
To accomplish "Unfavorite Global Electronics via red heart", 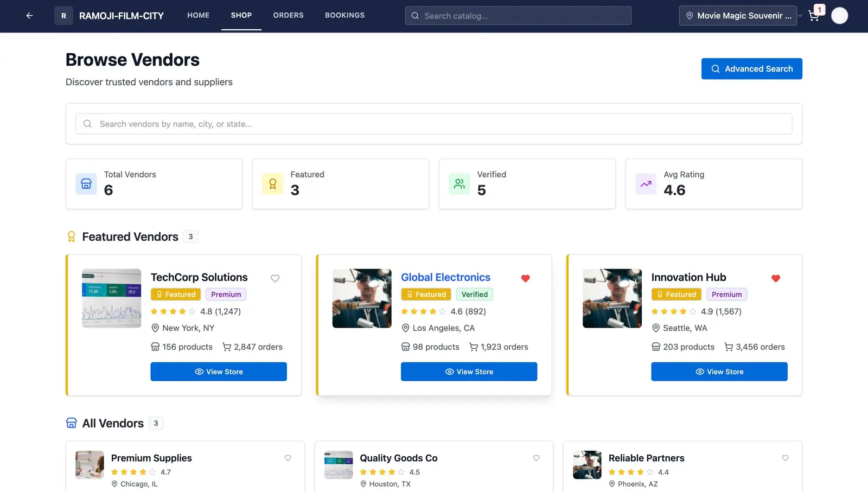I will [525, 278].
